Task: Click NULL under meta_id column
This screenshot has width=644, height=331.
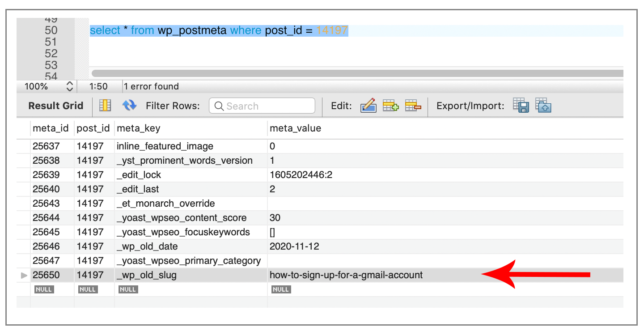Action: [44, 289]
